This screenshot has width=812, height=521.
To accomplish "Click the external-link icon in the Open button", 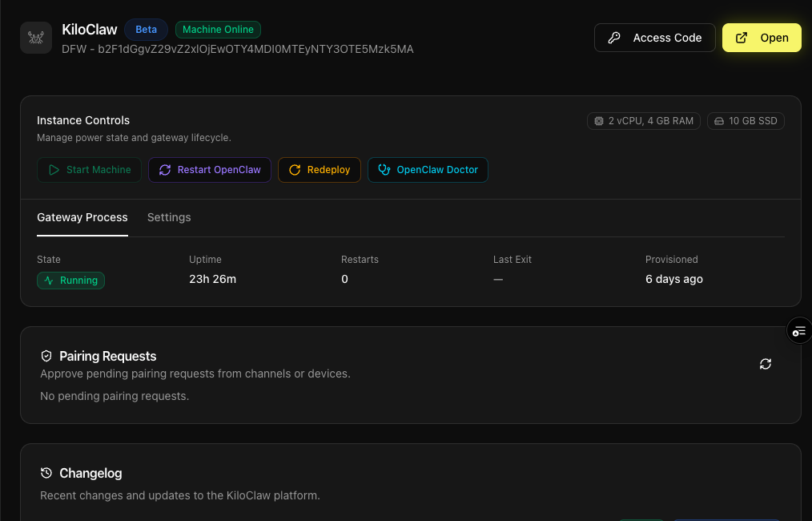I will click(740, 37).
